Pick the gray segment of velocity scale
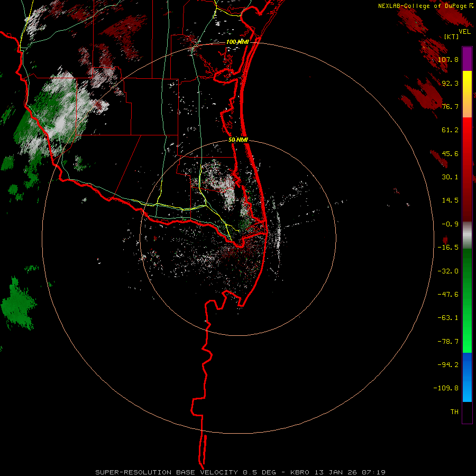 click(x=467, y=235)
